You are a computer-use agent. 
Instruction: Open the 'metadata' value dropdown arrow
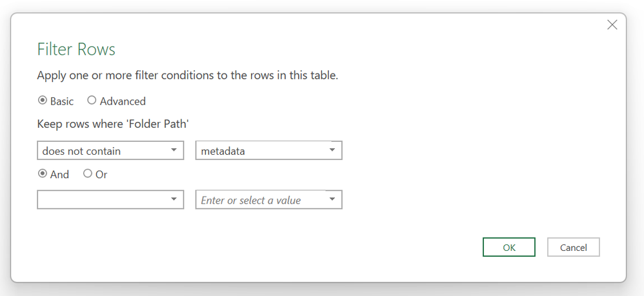click(x=332, y=151)
